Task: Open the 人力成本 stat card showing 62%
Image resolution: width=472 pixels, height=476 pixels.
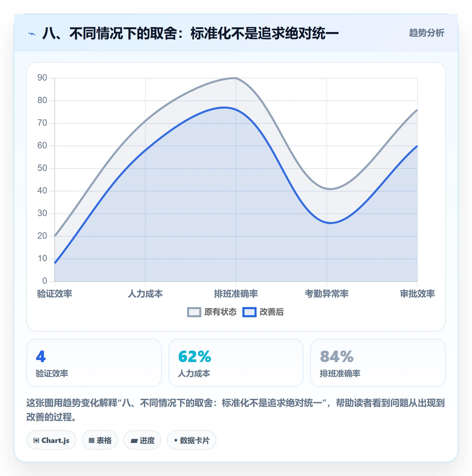Action: click(236, 363)
